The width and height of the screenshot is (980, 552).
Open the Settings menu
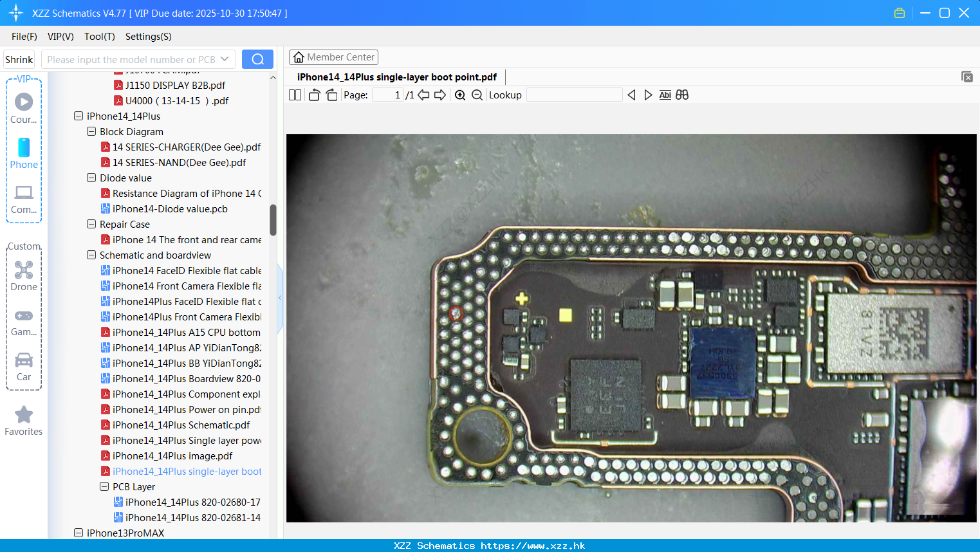[x=149, y=37]
